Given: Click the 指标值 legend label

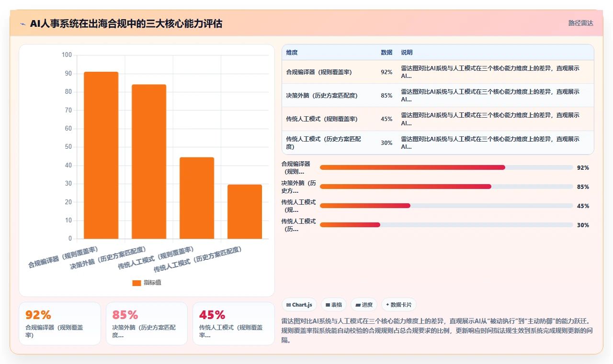Looking at the screenshot, I should click(x=153, y=283).
